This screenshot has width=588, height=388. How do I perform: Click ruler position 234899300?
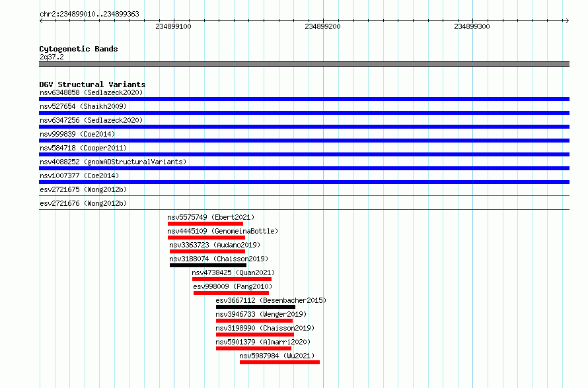click(x=472, y=26)
